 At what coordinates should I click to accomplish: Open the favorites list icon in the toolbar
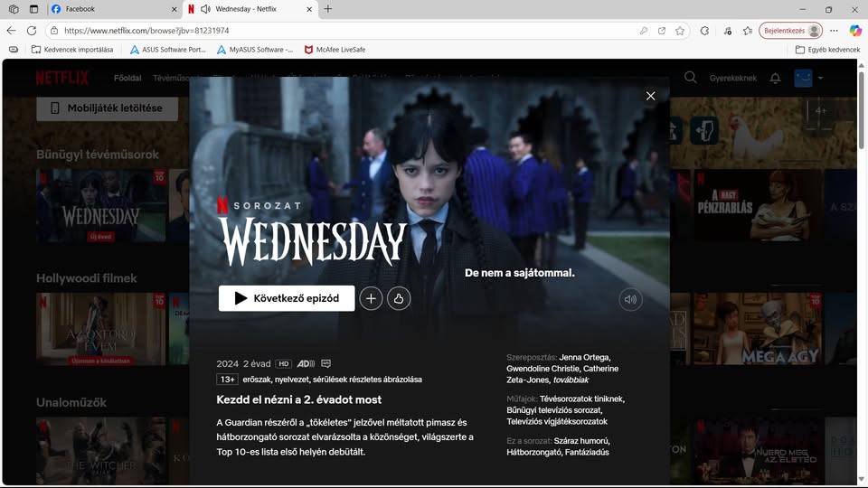pyautogui.click(x=748, y=31)
